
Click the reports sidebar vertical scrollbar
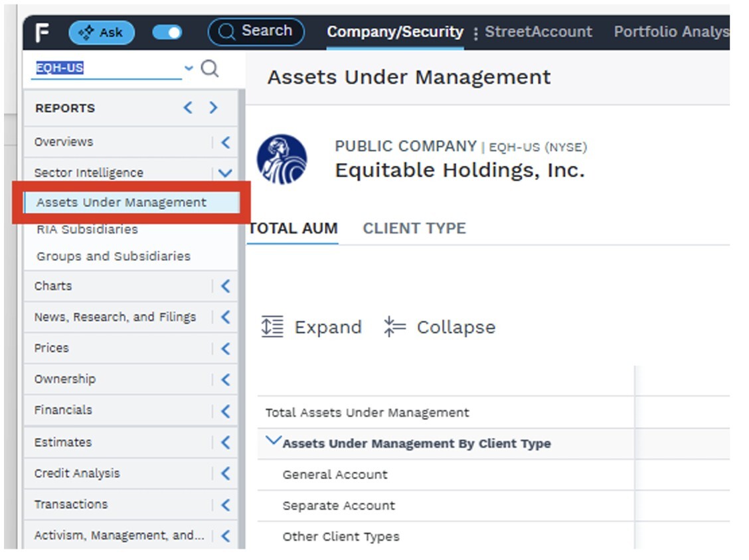pos(242,319)
